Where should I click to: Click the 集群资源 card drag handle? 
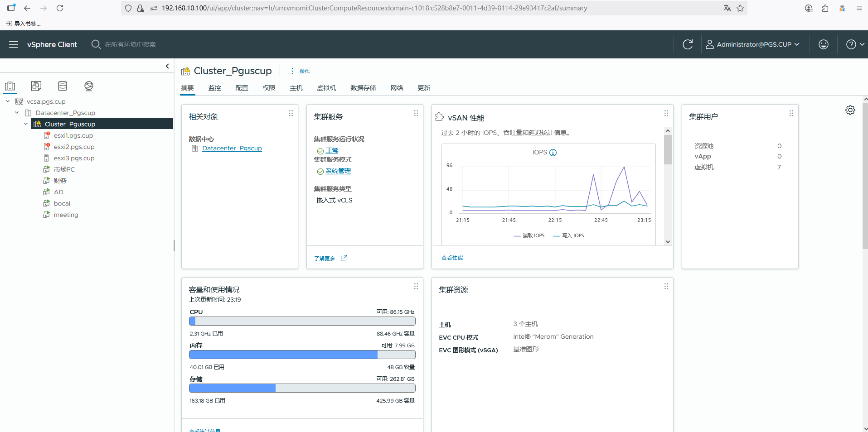666,286
